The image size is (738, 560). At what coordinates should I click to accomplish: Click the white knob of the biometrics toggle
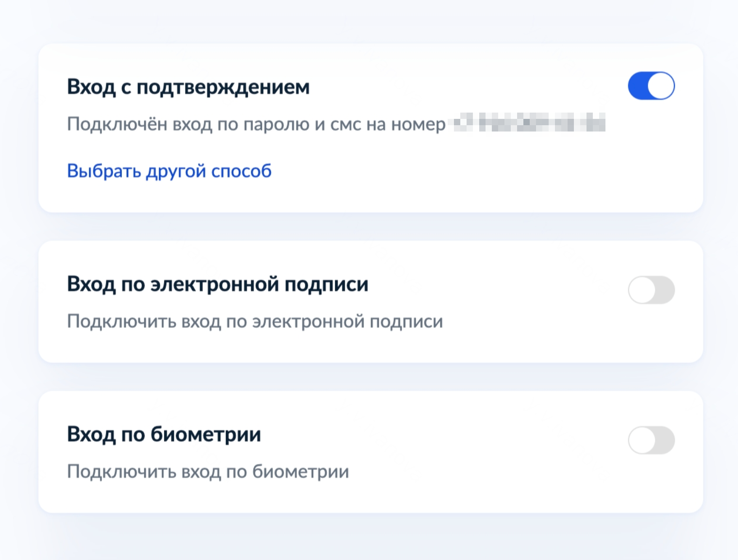coord(642,440)
